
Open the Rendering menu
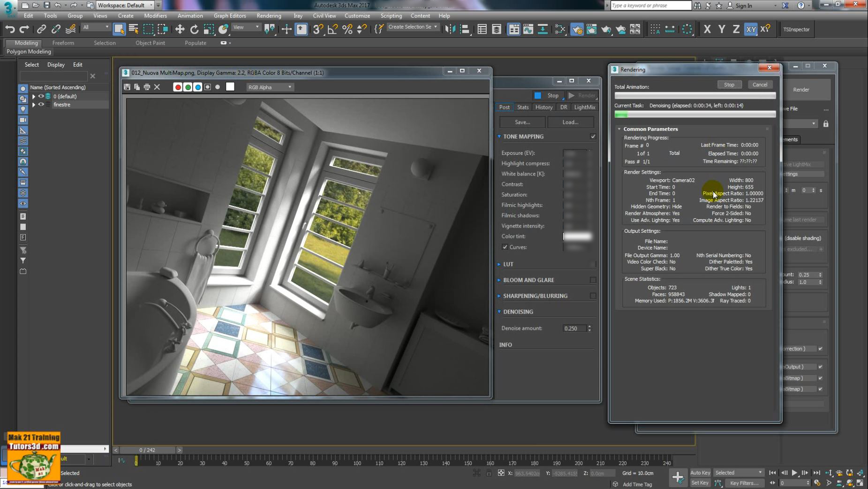tap(269, 15)
